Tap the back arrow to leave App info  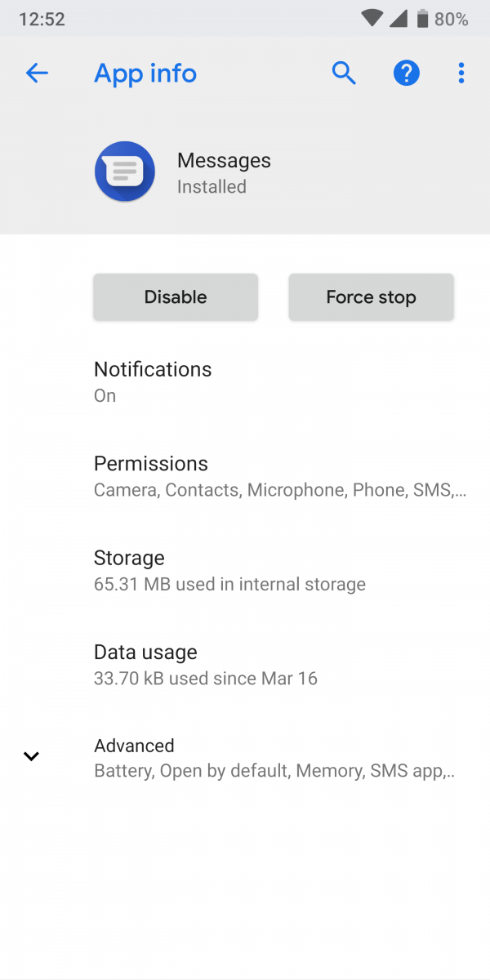click(x=37, y=73)
